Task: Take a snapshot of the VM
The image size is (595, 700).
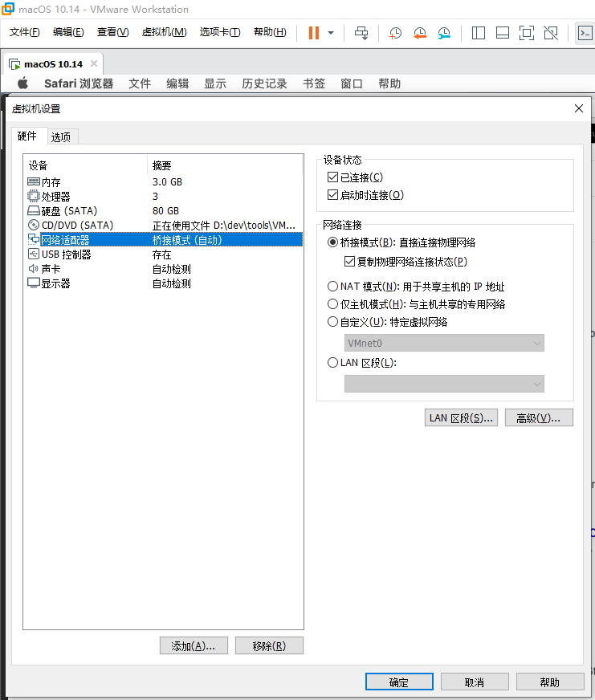Action: point(395,33)
